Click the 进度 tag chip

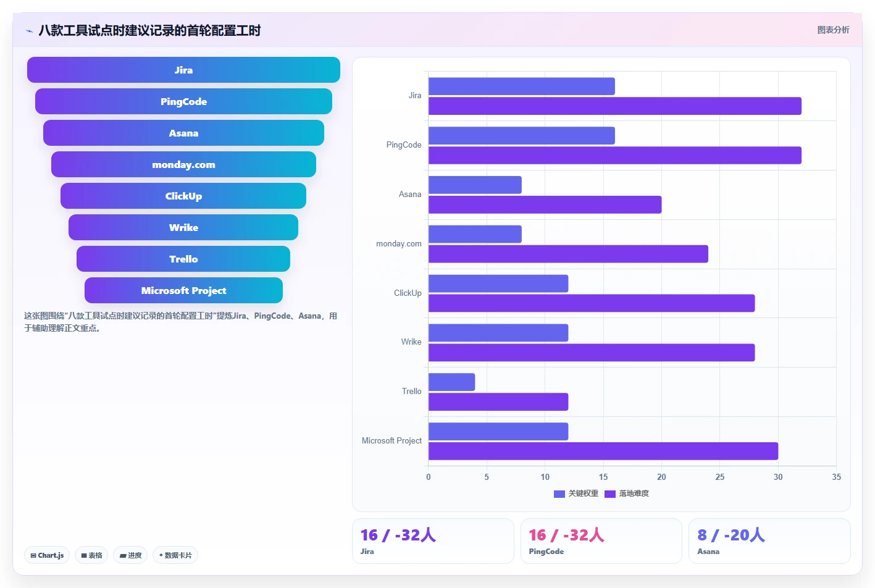click(x=130, y=555)
